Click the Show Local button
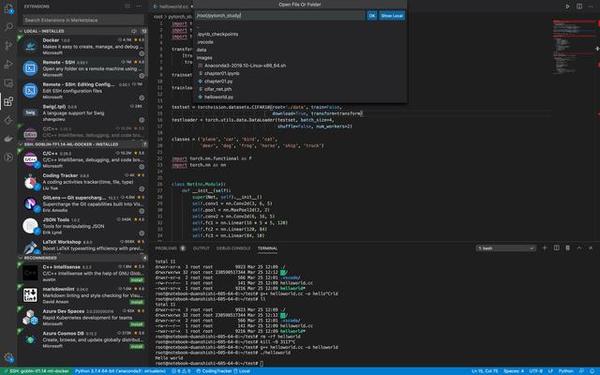The width and height of the screenshot is (600, 375). 392,16
